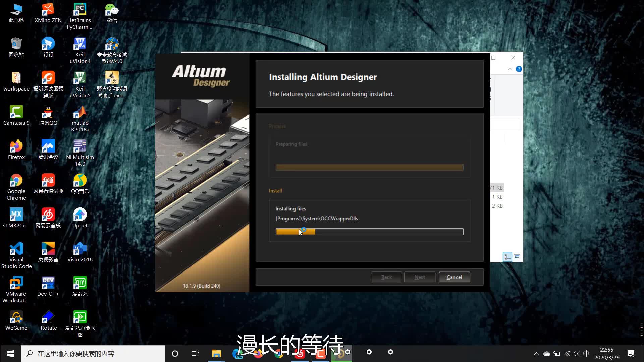
Task: Open the Dev-C++ desktop shortcut
Action: click(48, 287)
